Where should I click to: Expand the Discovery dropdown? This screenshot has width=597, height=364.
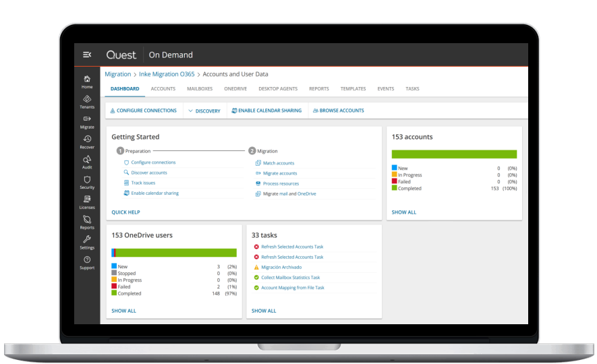(x=204, y=111)
